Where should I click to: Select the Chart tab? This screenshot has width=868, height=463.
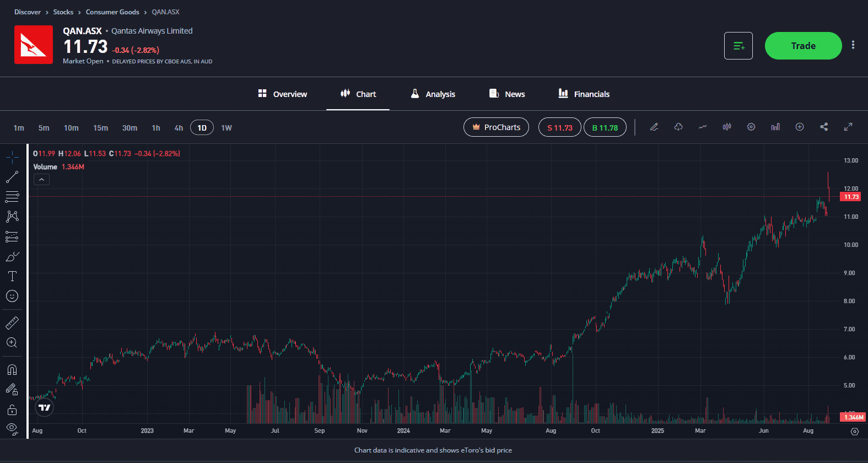[358, 94]
